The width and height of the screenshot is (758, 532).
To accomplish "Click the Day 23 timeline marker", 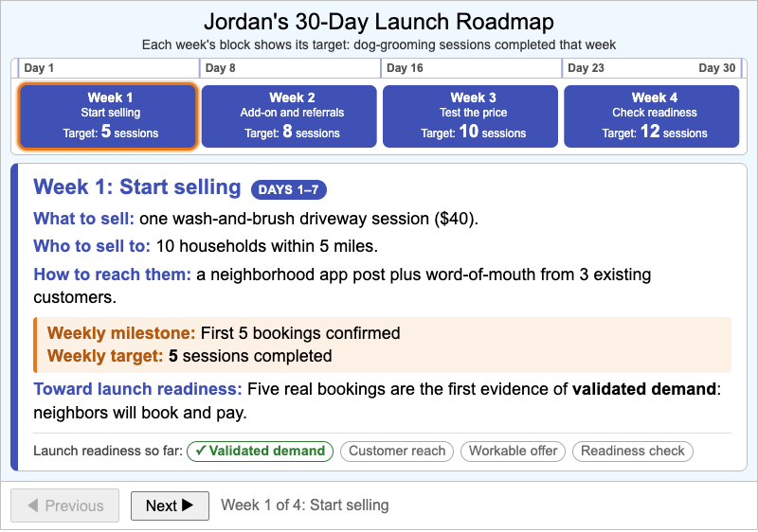I will 586,68.
